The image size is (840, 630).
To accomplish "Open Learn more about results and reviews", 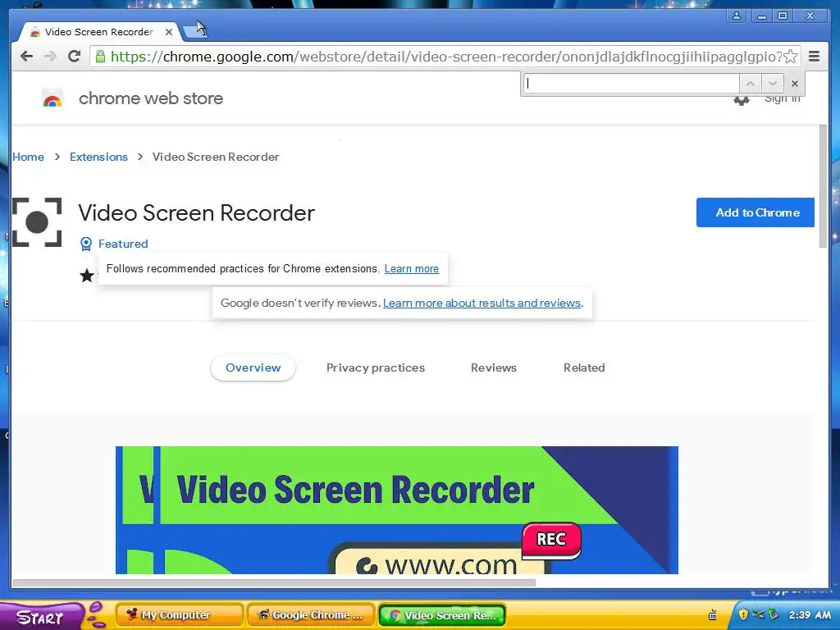I will (482, 304).
